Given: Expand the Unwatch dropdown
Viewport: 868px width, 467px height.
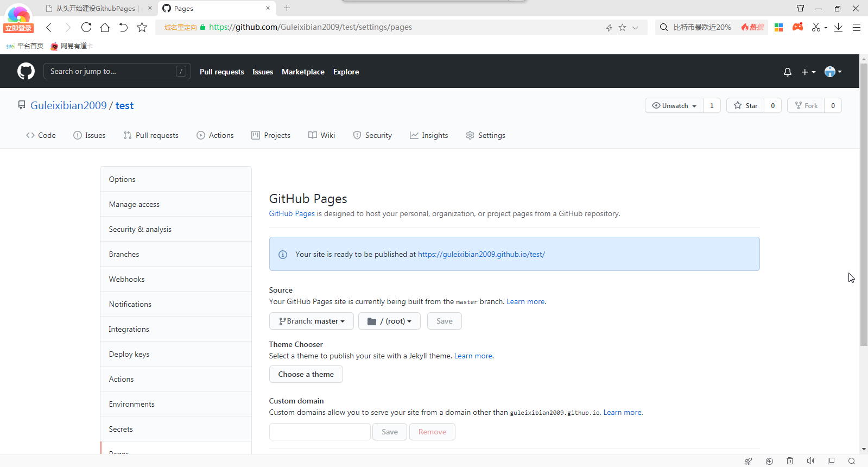Looking at the screenshot, I should pos(674,105).
